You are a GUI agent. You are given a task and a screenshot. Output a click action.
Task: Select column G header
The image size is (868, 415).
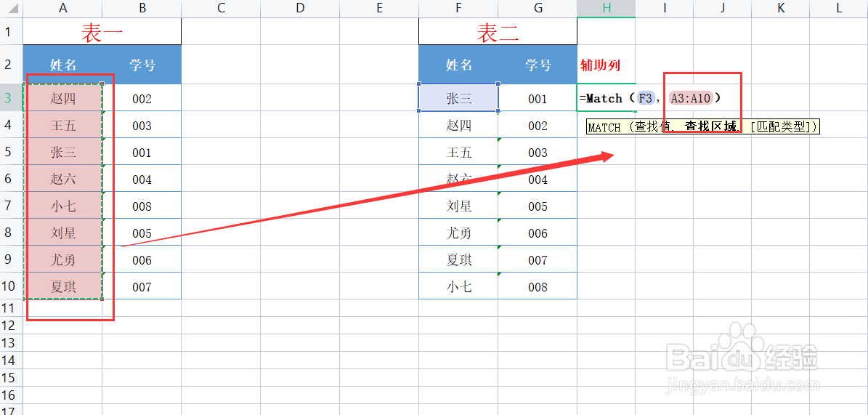[x=538, y=8]
